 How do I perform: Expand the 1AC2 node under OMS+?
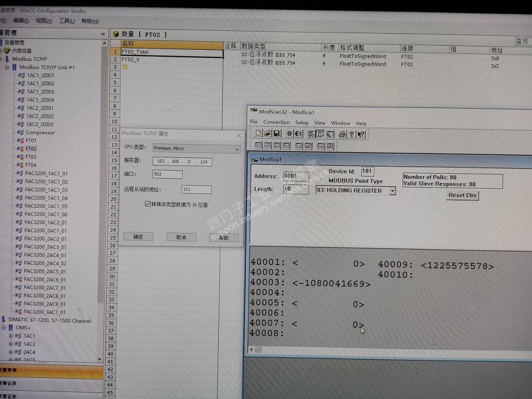(11, 344)
